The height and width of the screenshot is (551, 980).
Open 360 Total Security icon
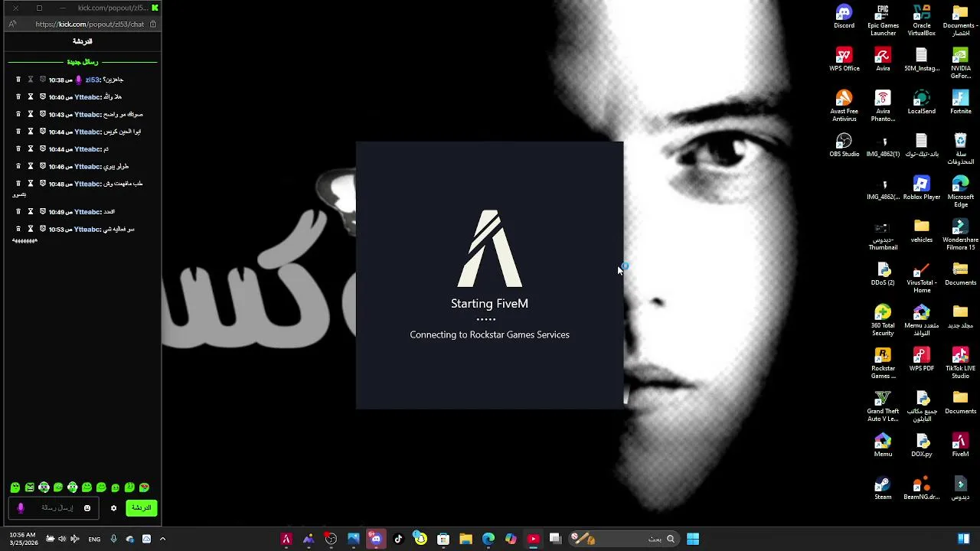coord(883,321)
